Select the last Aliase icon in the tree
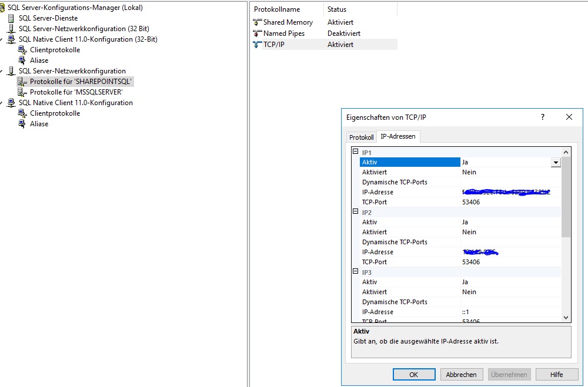The height and width of the screenshot is (387, 588). point(22,124)
